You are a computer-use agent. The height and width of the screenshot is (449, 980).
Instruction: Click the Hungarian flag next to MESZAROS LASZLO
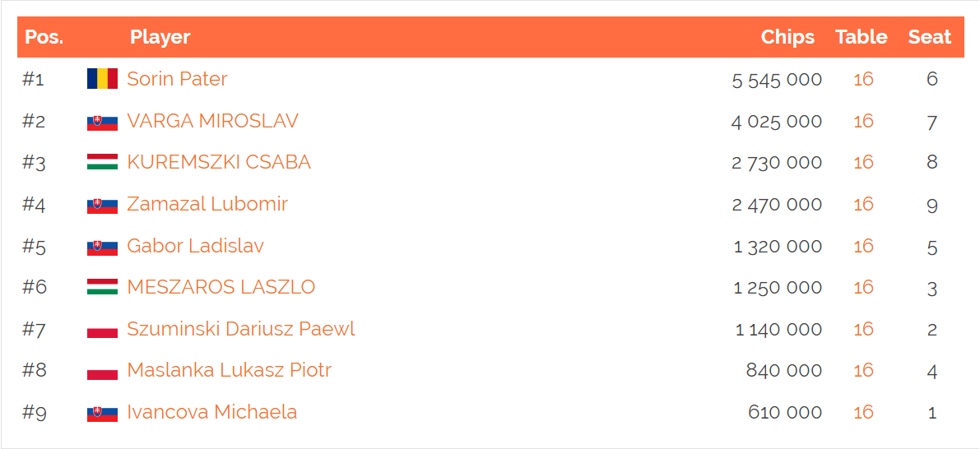coord(103,287)
